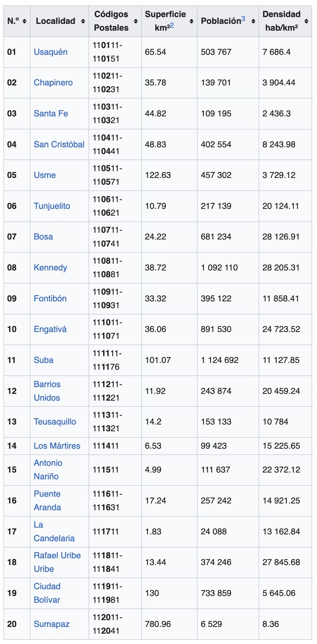Visit the Fontibón link
317x644 pixels.
click(50, 298)
